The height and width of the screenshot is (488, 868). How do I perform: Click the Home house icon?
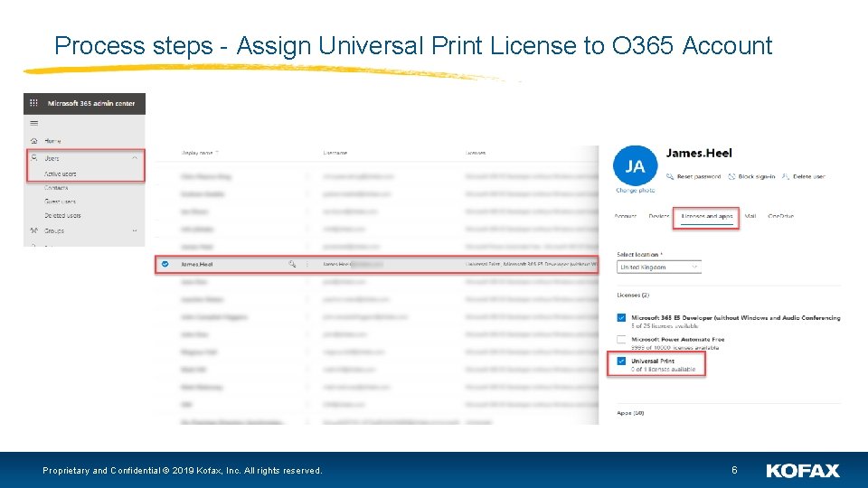point(33,141)
